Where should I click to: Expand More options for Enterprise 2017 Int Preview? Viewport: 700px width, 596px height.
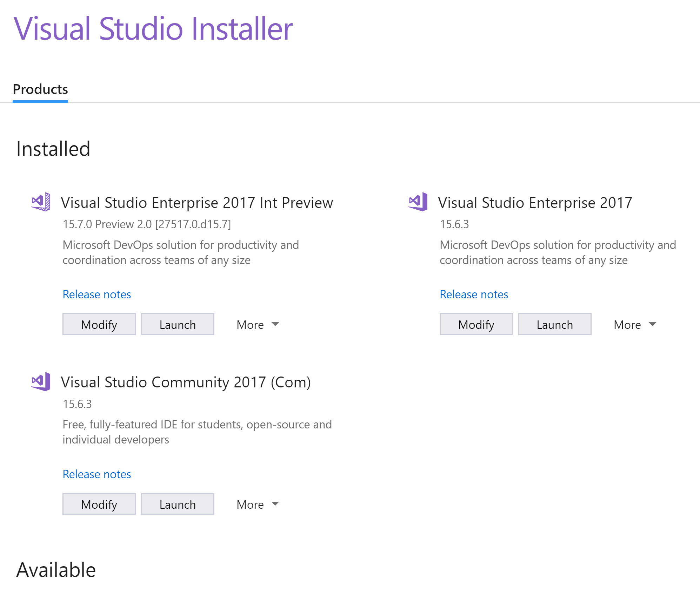click(x=258, y=325)
